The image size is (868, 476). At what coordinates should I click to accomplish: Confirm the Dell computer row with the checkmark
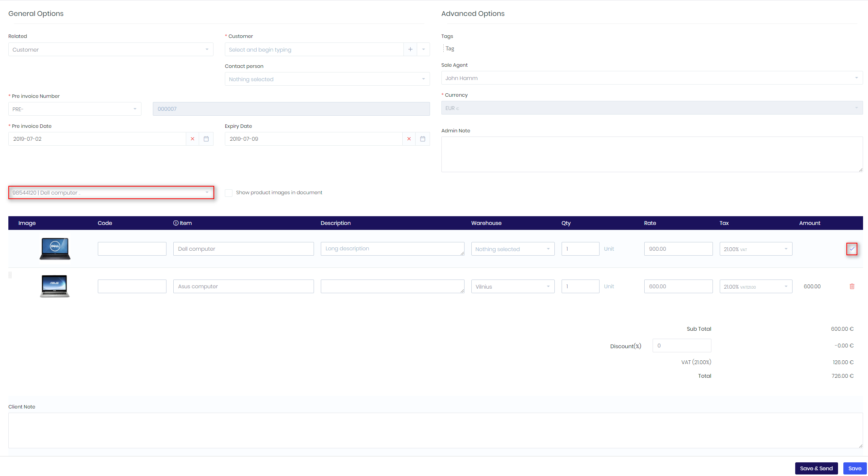(x=852, y=249)
